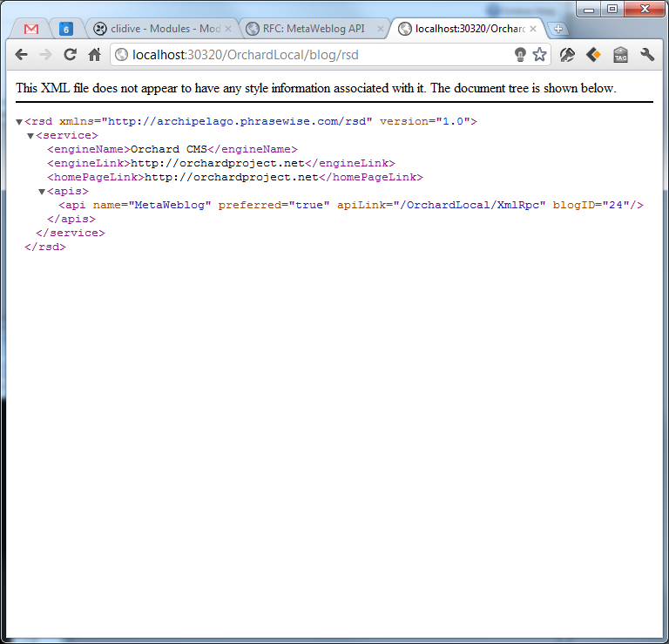
Task: Click the address bar URL field
Action: click(314, 54)
